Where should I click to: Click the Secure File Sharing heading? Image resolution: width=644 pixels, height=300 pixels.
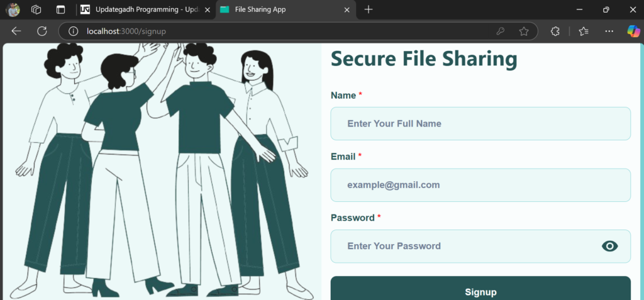424,58
